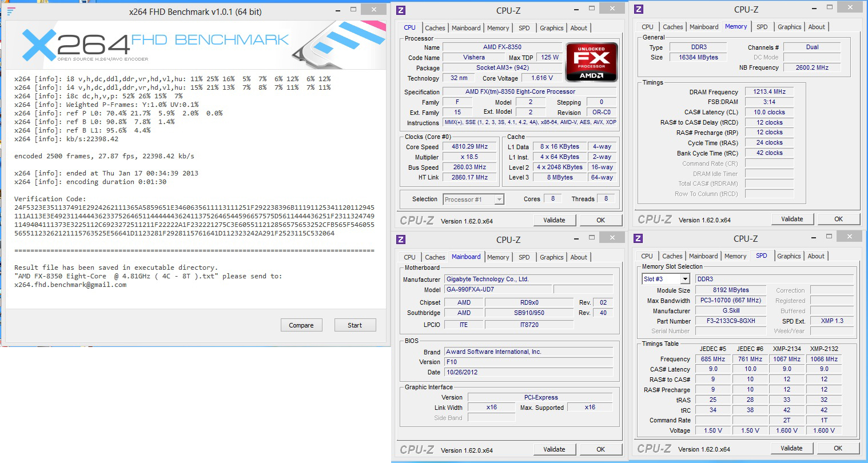
Task: Click the mainboard Model field 'GA-990FXA-UD7'
Action: (498, 289)
